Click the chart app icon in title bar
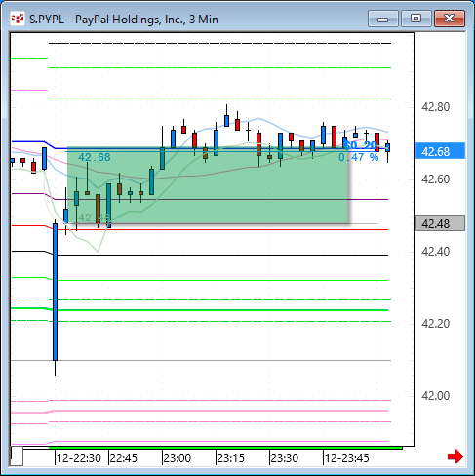Viewport: 475px width, 476px height. (x=18, y=20)
